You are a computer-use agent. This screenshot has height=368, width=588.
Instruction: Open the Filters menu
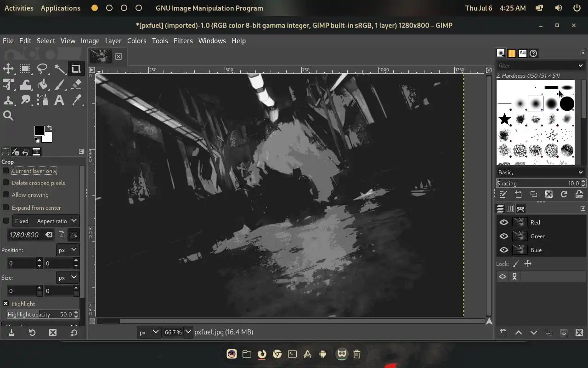click(x=183, y=40)
